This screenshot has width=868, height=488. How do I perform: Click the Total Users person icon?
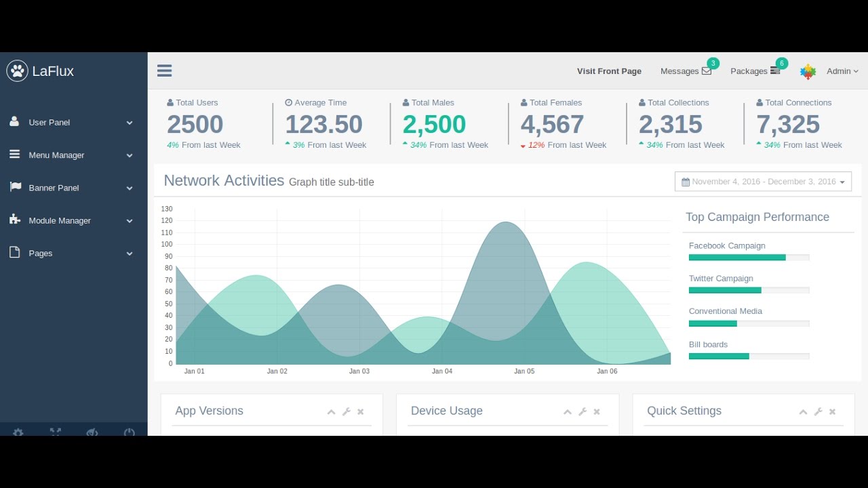point(170,102)
